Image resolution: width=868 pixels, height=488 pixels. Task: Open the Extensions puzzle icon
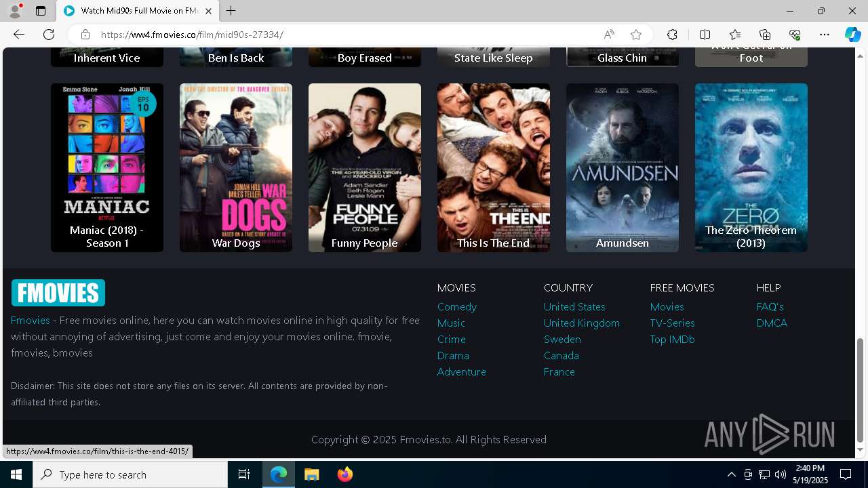672,35
